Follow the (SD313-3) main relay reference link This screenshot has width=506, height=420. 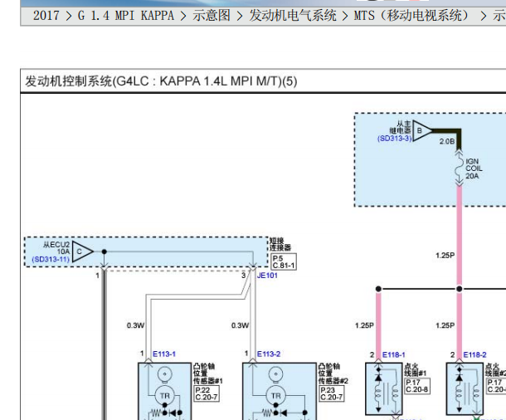pyautogui.click(x=394, y=139)
